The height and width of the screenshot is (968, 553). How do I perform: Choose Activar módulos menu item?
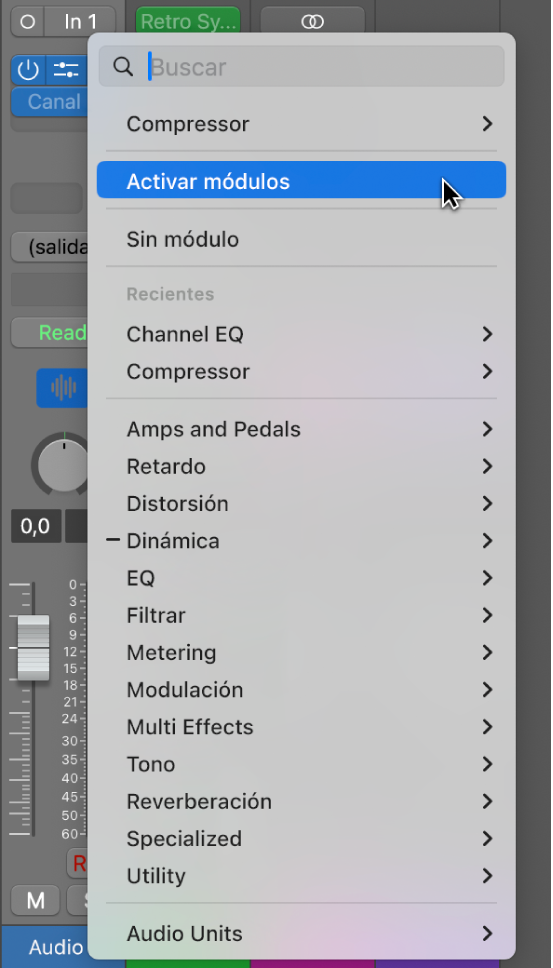301,180
